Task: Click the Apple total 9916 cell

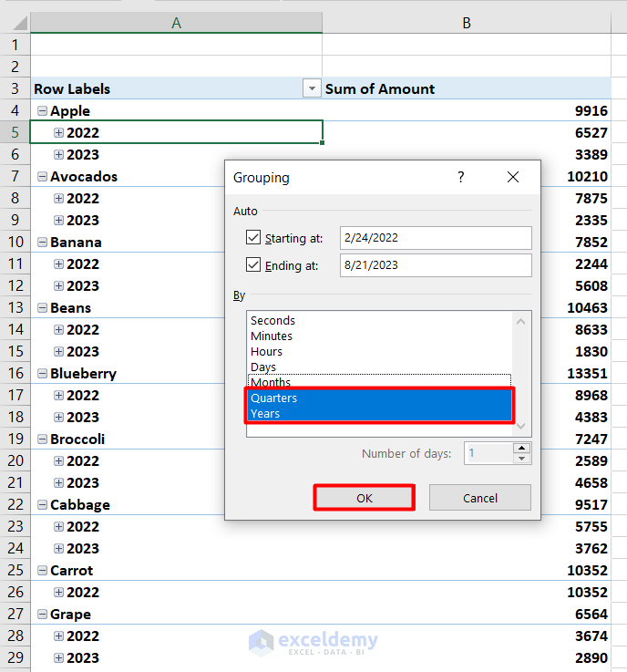Action: [467, 110]
